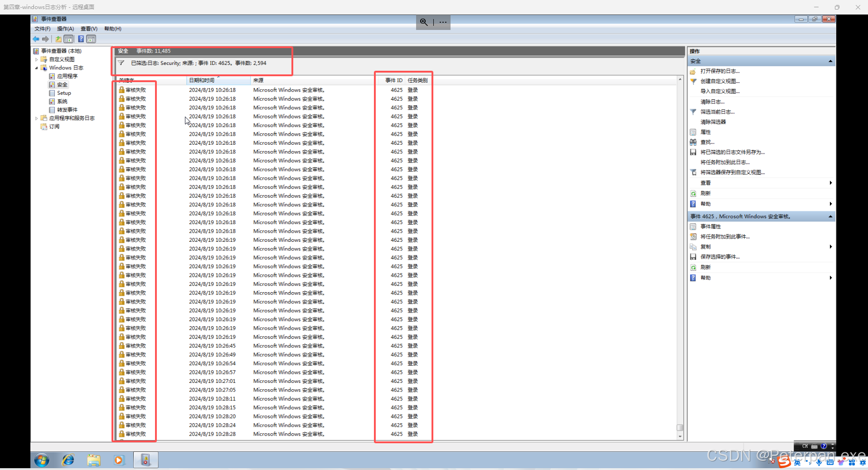Click 帮助 under event 4625 actions
This screenshot has height=470, width=868.
click(705, 278)
